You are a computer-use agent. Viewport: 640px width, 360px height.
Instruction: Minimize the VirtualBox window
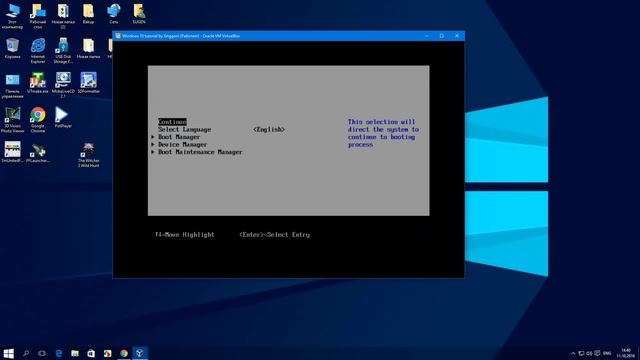pyautogui.click(x=427, y=36)
